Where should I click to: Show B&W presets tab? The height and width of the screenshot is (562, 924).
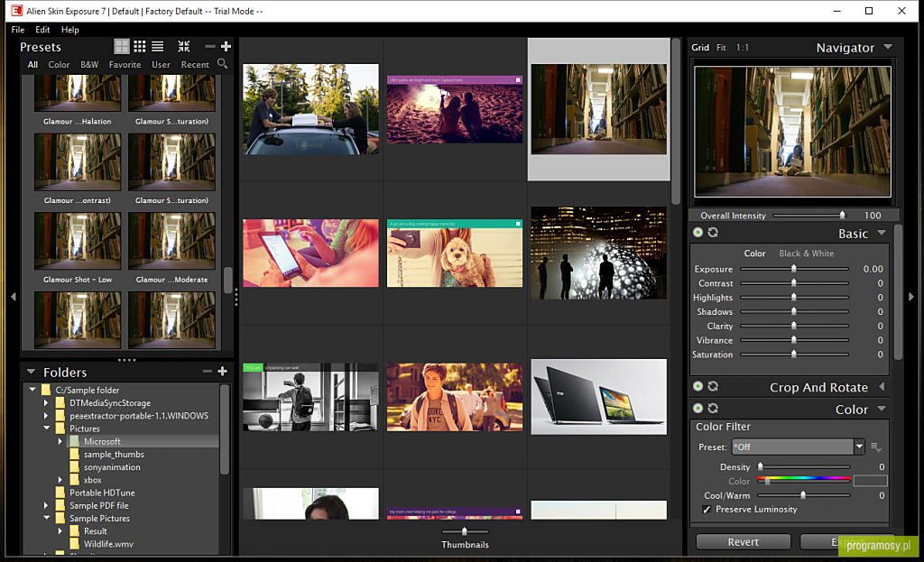click(x=89, y=65)
